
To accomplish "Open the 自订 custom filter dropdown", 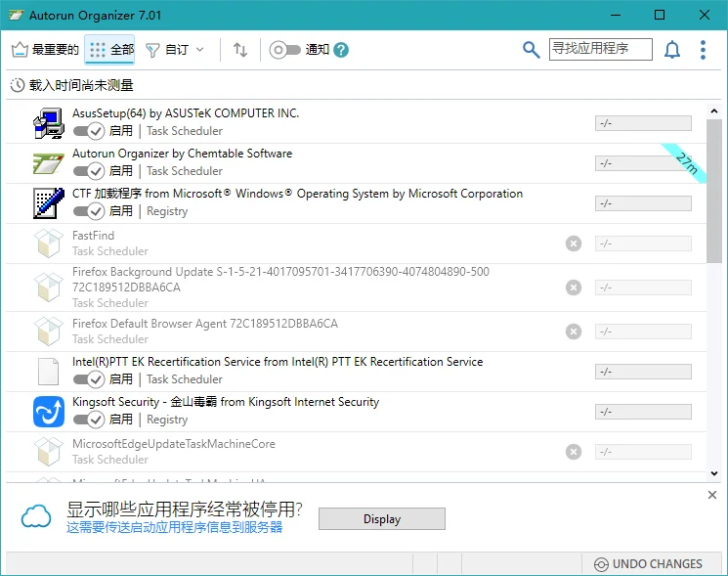I will click(x=175, y=49).
